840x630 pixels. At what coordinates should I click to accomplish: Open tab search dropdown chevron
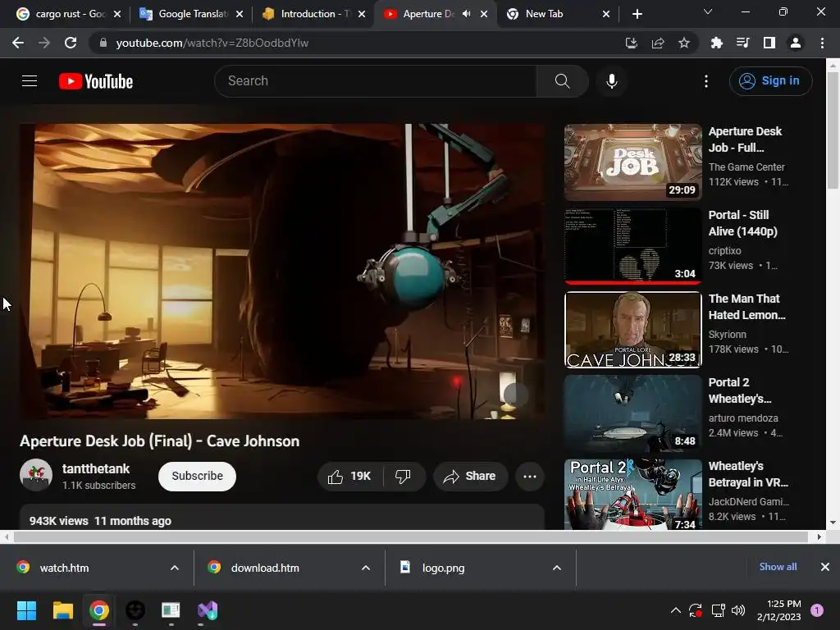coord(708,11)
